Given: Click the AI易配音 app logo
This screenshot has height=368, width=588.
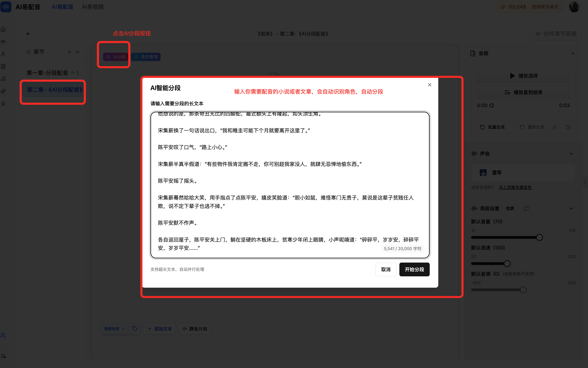Looking at the screenshot, I should [x=6, y=7].
